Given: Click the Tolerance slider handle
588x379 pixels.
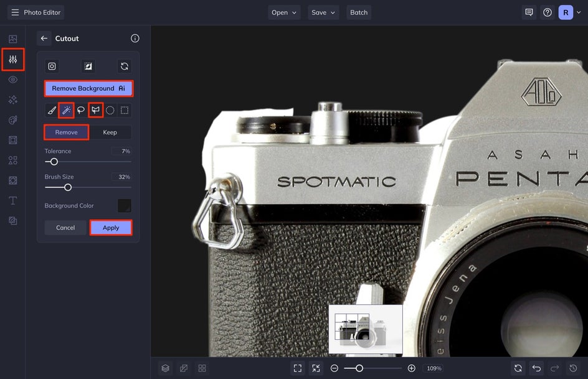Looking at the screenshot, I should pos(54,162).
